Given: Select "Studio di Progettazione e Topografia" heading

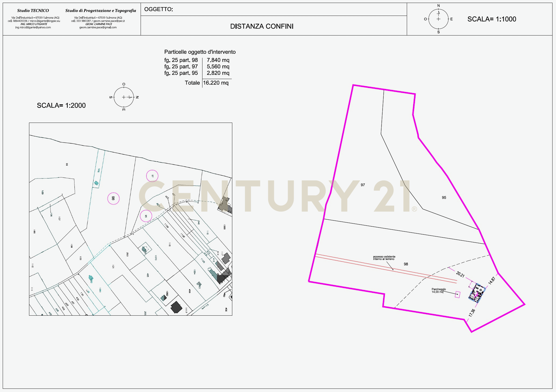Looking at the screenshot, I should point(101,11).
